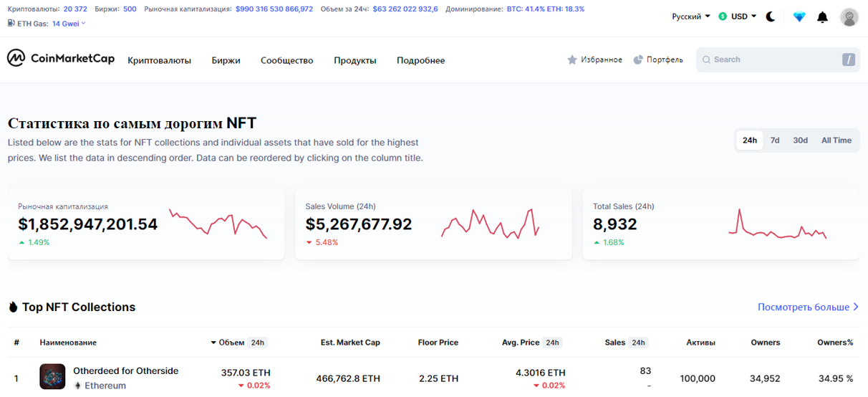Open the Продукты menu

tap(355, 60)
